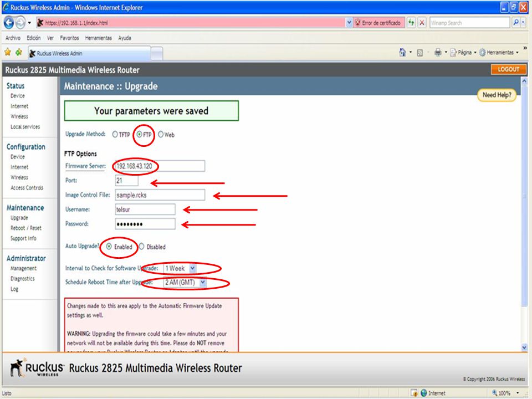Click the Firmware Server field showing 192.168.43.120
This screenshot has height=399, width=532.
pos(160,166)
